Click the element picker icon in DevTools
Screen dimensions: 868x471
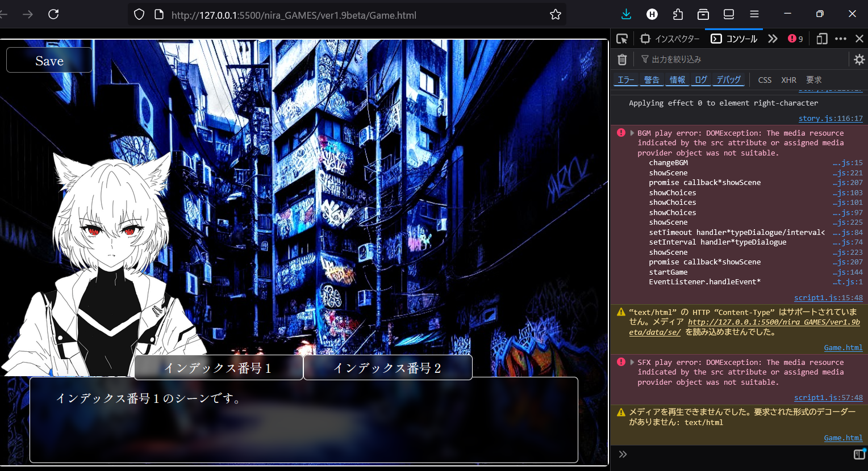coord(622,39)
